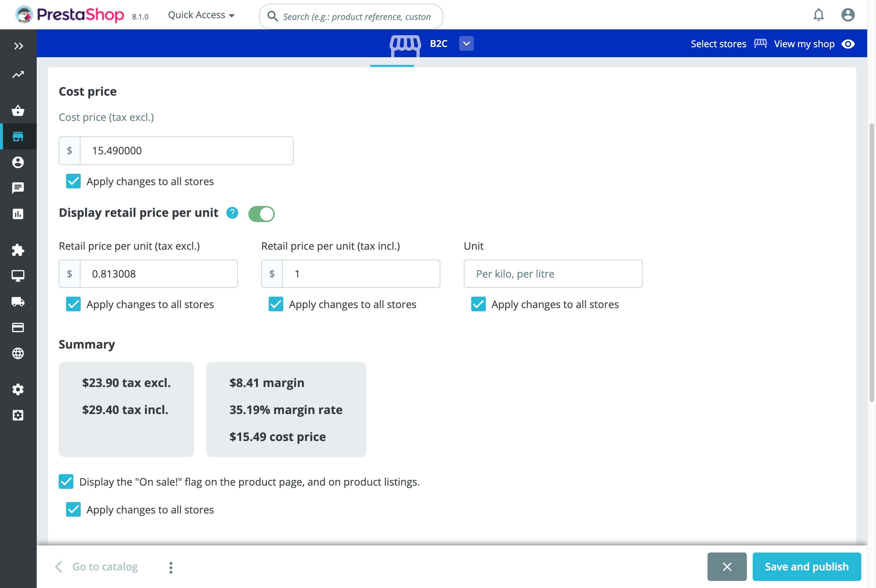This screenshot has height=588, width=876.
Task: Open Customers person icon in sidebar
Action: 18,162
